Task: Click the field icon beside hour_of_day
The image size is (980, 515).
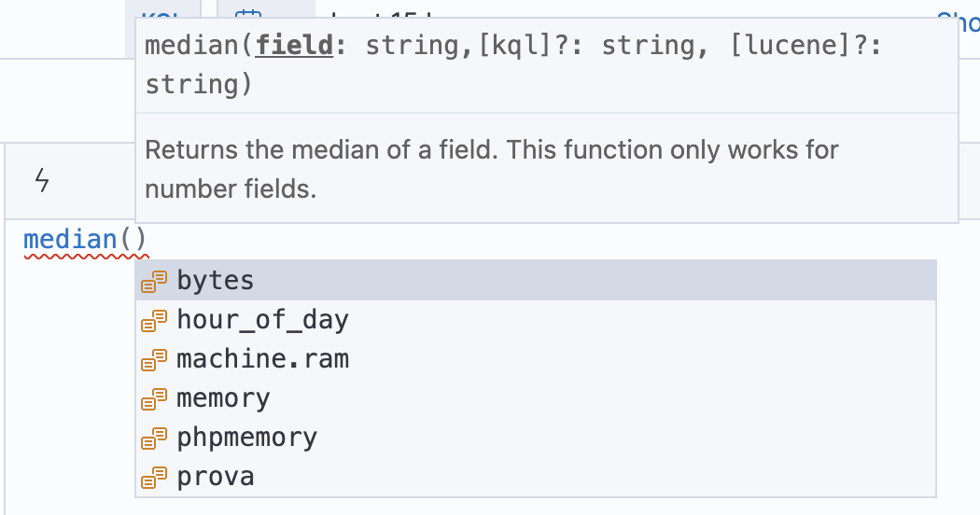Action: 154,321
